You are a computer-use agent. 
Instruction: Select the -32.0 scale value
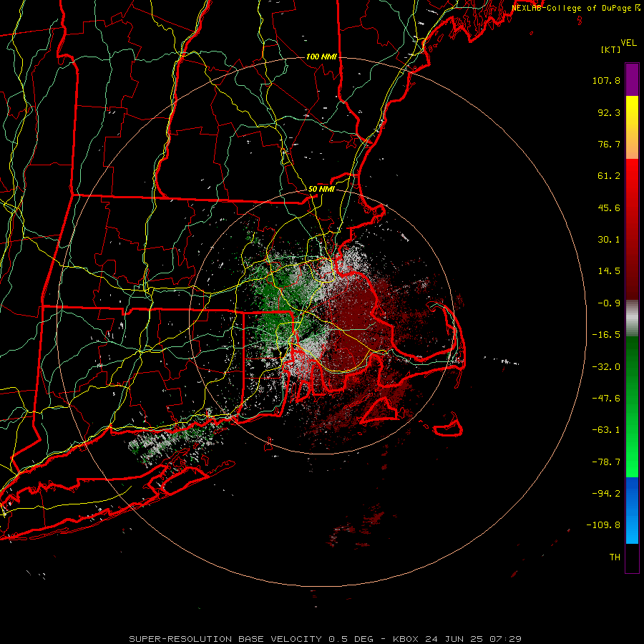[606, 367]
